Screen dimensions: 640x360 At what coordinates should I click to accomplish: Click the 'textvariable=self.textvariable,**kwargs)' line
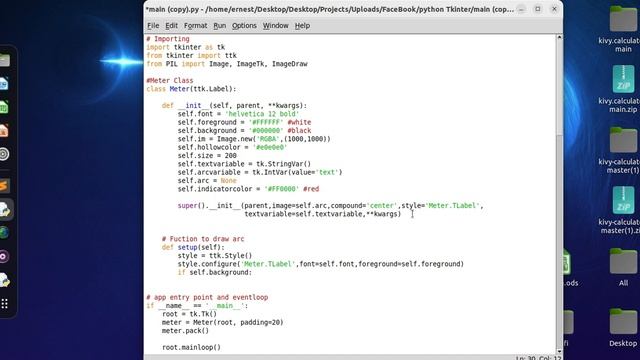(322, 214)
